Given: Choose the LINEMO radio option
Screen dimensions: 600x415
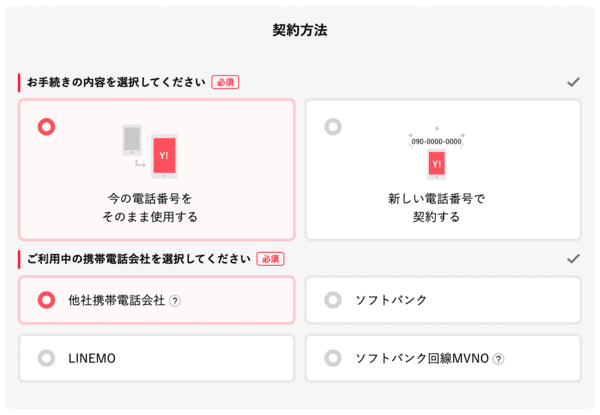Looking at the screenshot, I should [46, 358].
